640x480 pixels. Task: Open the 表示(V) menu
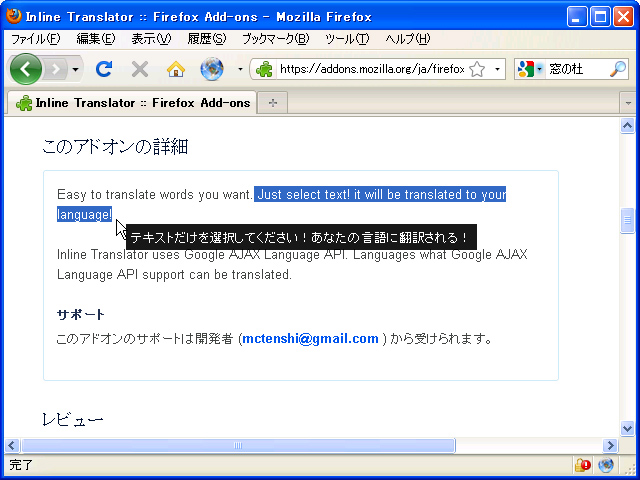[x=151, y=39]
